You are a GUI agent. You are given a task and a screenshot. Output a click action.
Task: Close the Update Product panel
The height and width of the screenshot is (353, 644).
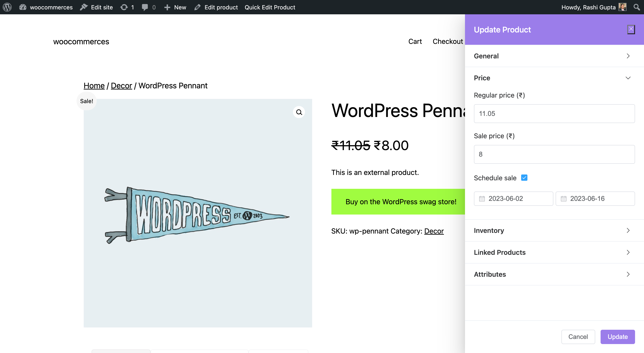631,30
